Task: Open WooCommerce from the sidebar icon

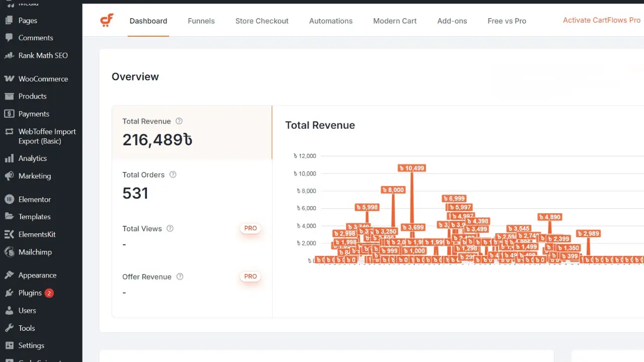Action: [9, 79]
